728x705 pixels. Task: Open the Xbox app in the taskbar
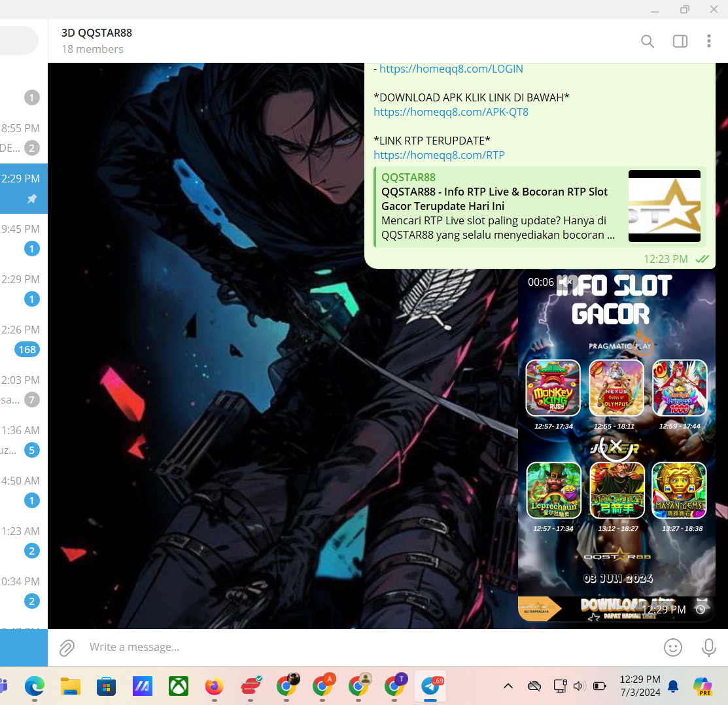pyautogui.click(x=179, y=687)
